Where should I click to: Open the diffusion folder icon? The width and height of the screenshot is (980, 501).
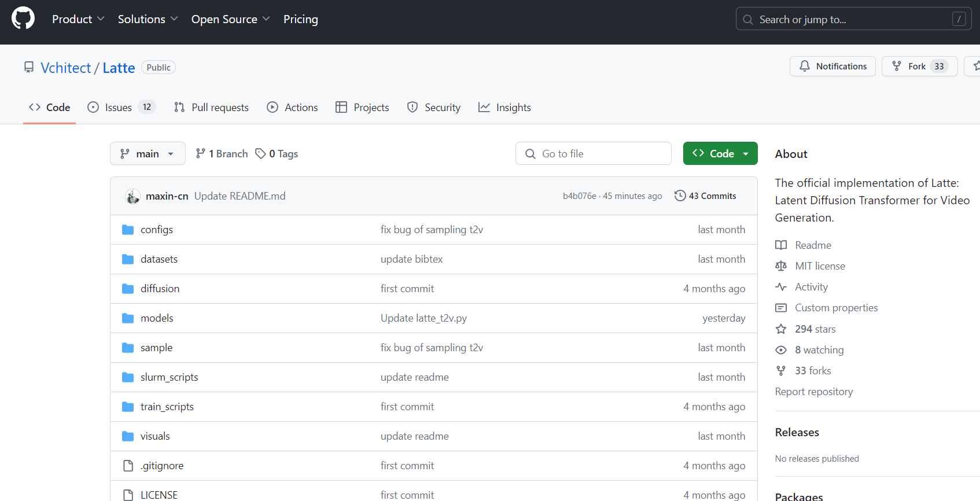click(128, 289)
